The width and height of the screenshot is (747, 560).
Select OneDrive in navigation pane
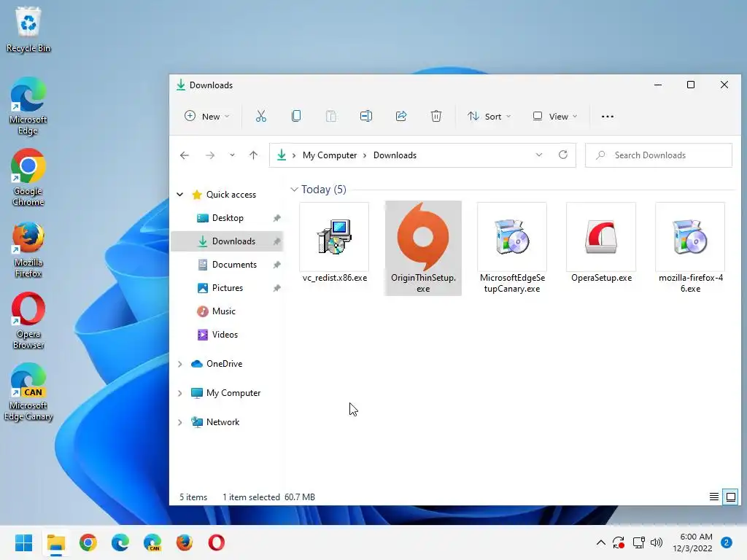pos(216,364)
